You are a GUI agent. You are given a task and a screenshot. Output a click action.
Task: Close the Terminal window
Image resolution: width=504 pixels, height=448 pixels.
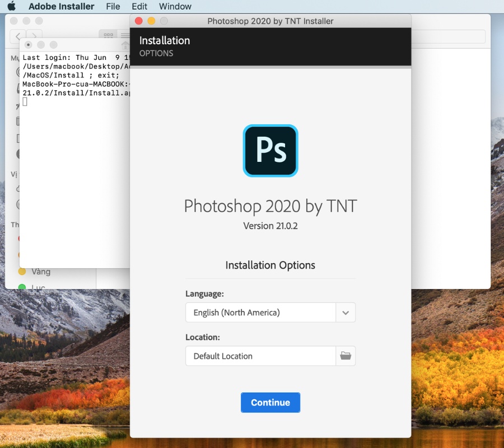29,45
